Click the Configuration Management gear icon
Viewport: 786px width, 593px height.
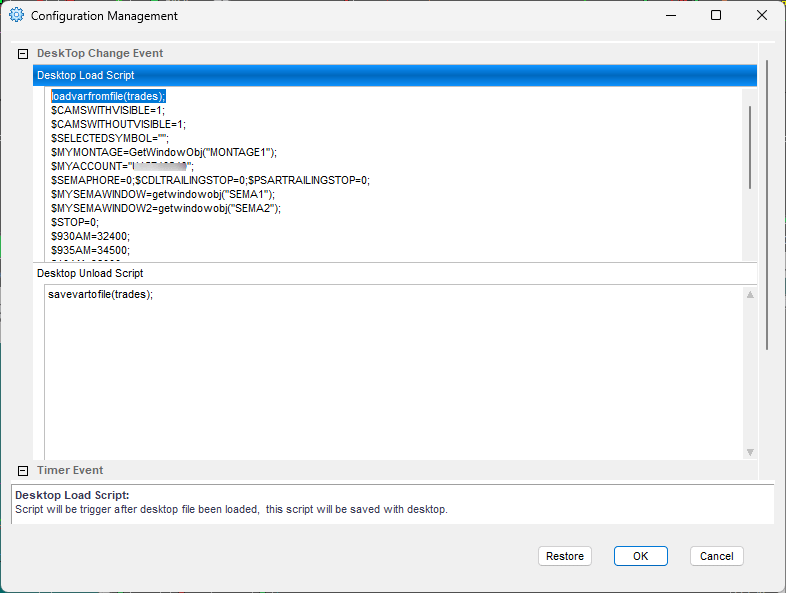17,16
